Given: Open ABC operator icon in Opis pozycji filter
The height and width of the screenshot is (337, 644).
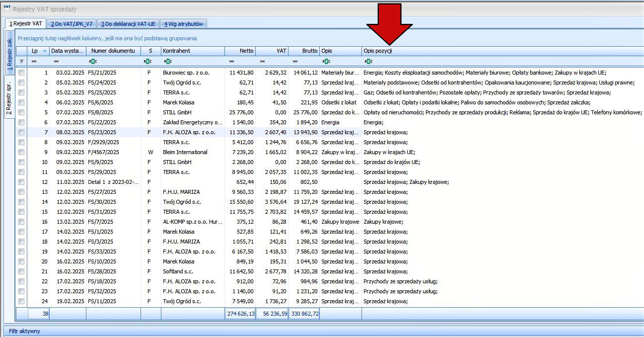Looking at the screenshot, I should pos(368,62).
